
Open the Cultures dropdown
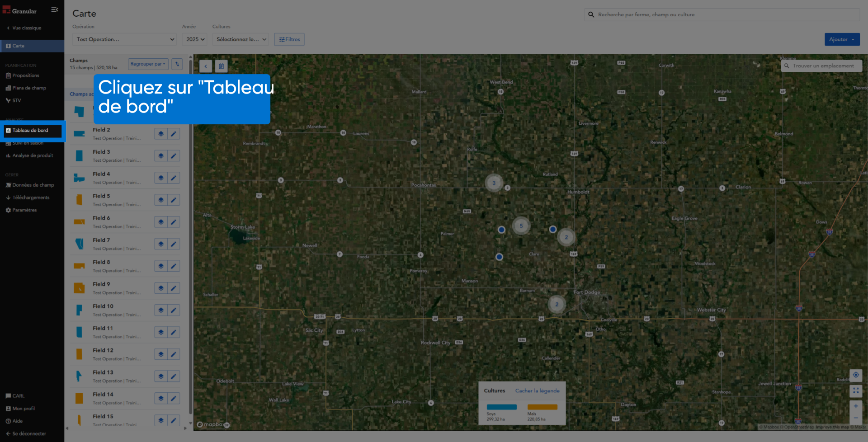241,39
